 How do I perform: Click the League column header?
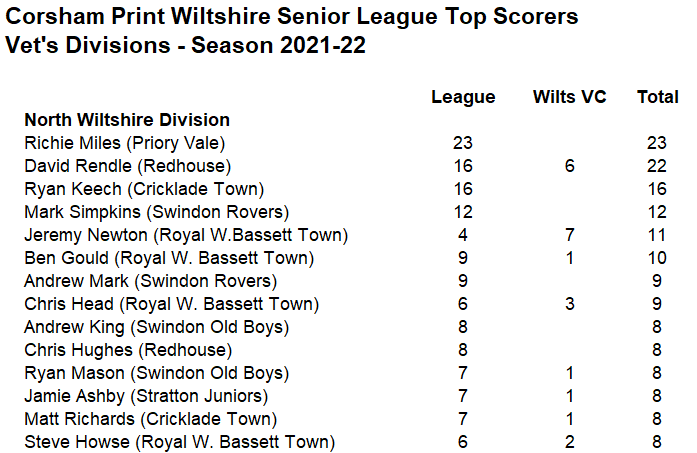[463, 97]
